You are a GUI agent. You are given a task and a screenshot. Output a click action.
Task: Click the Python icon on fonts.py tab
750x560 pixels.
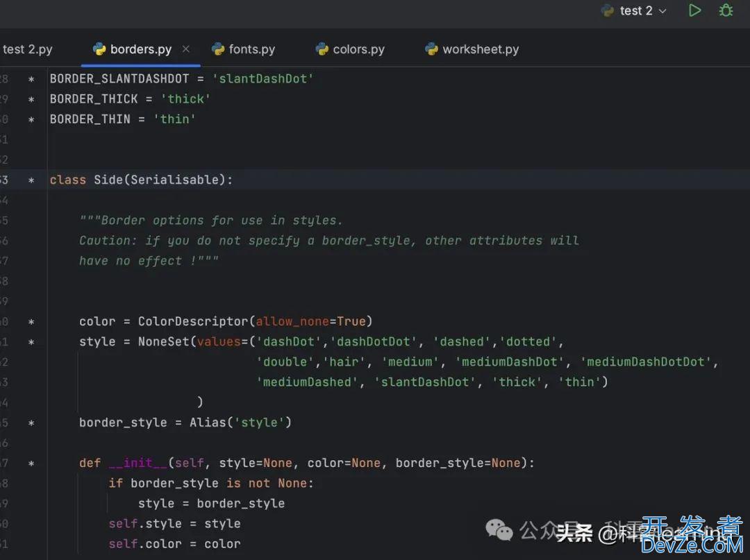pyautogui.click(x=218, y=49)
